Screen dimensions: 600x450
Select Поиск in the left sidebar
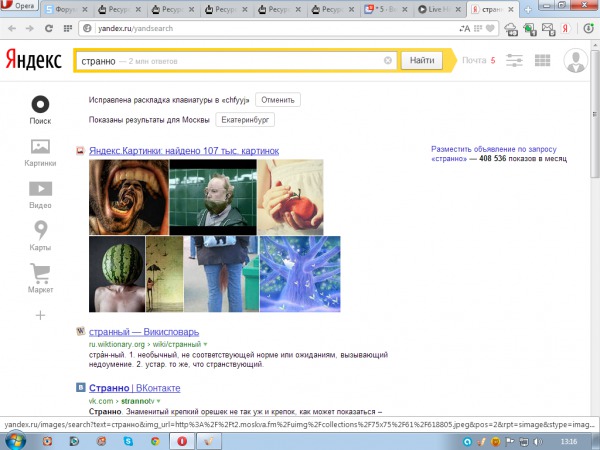tap(40, 110)
